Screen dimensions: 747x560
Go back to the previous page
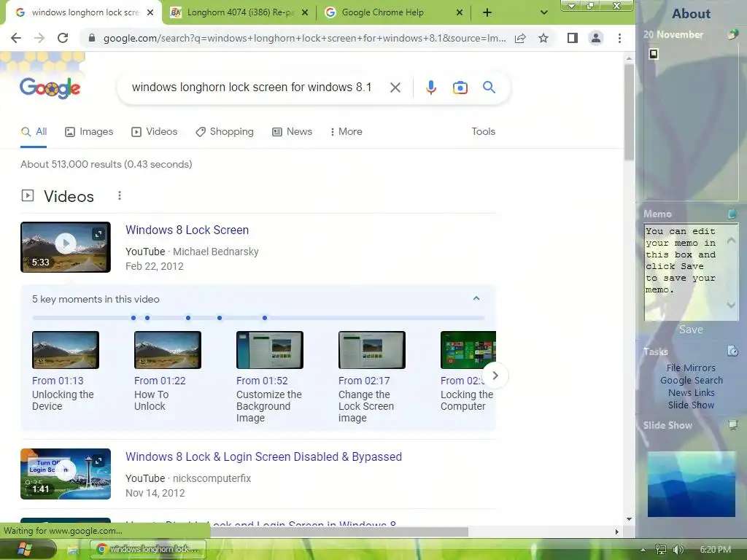[16, 38]
